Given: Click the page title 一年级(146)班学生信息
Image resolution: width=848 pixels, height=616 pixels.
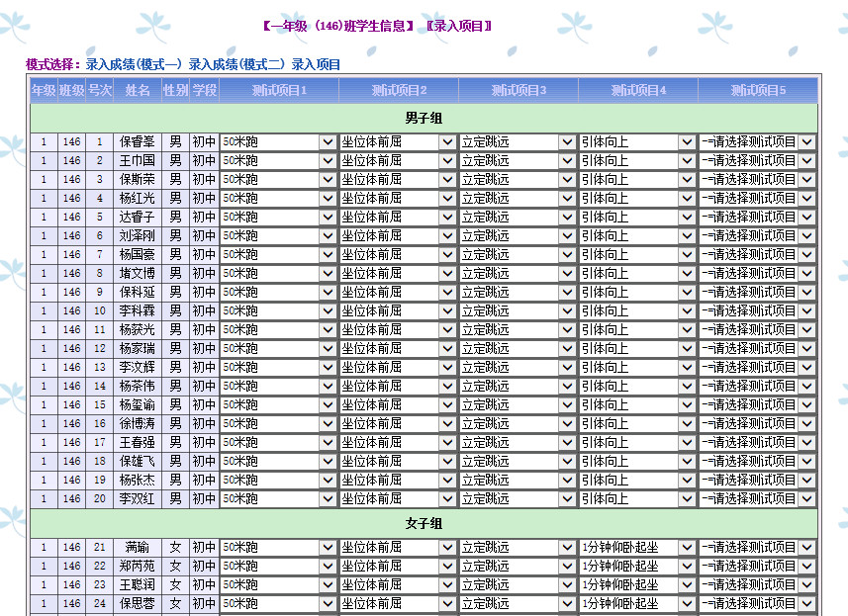Looking at the screenshot, I should tap(338, 26).
